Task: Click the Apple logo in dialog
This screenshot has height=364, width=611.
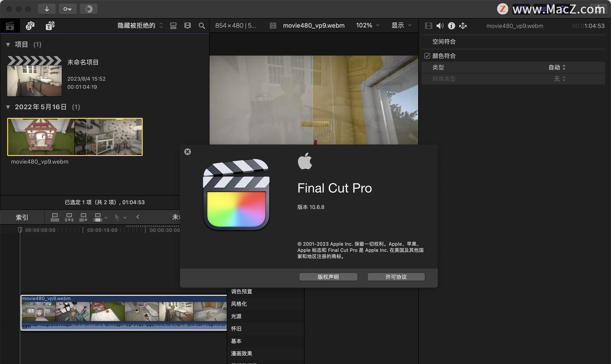Action: click(x=305, y=161)
